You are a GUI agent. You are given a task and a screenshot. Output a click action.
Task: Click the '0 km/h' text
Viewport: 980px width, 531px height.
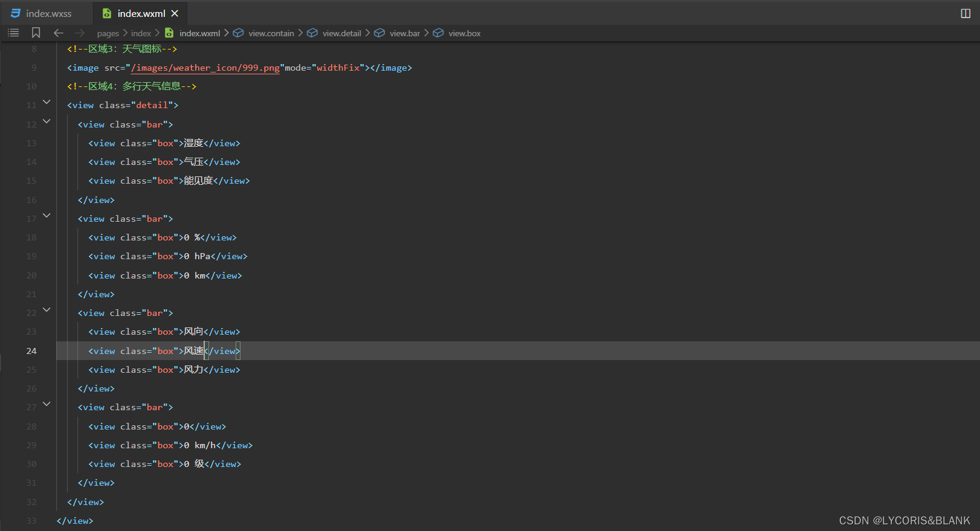(x=199, y=445)
